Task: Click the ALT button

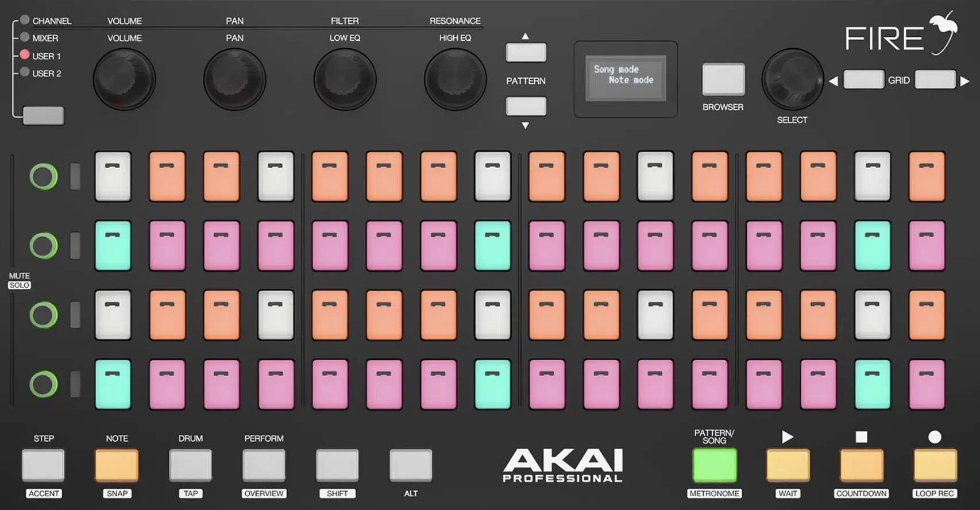Action: tap(411, 465)
